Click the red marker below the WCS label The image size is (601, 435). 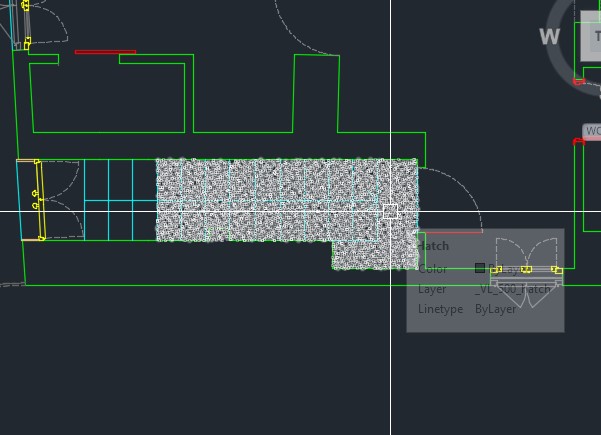coord(578,142)
